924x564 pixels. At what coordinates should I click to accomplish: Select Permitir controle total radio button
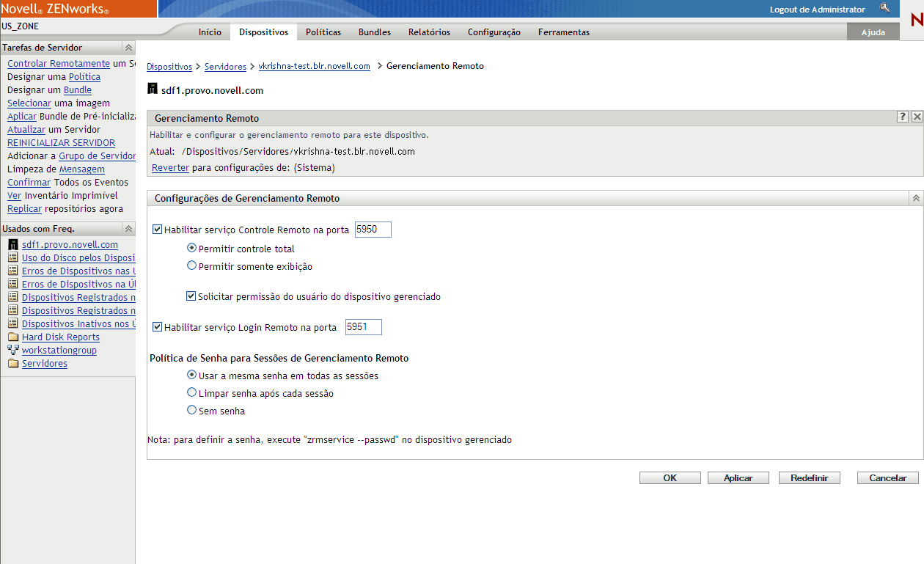[192, 248]
